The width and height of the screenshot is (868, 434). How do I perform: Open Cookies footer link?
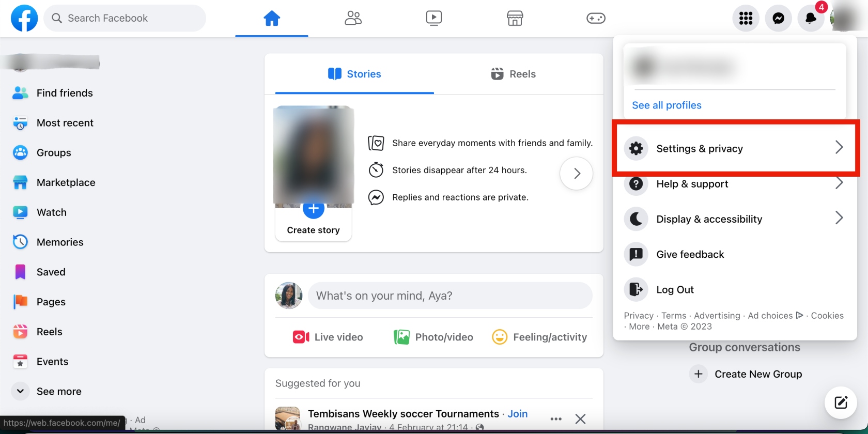pyautogui.click(x=827, y=316)
